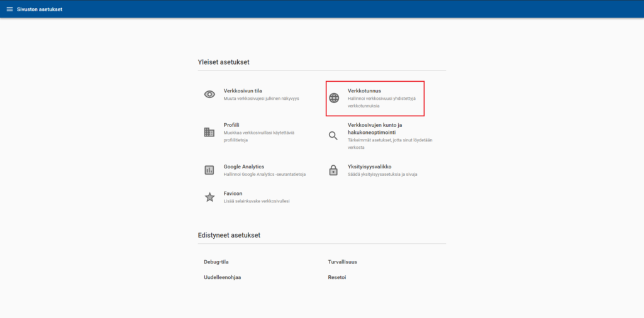Image resolution: width=644 pixels, height=318 pixels.
Task: Go to Uudelleenohjaa redirect settings
Action: (x=222, y=277)
